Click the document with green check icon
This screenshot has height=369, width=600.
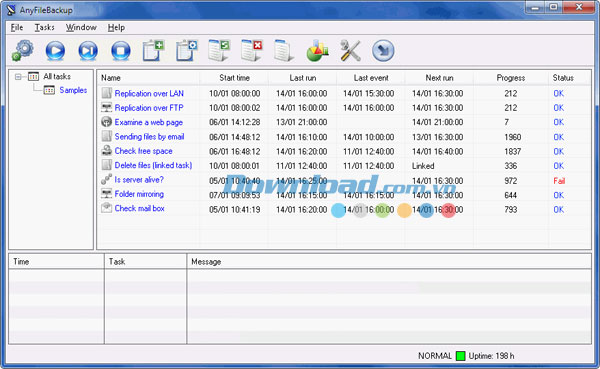(x=219, y=51)
